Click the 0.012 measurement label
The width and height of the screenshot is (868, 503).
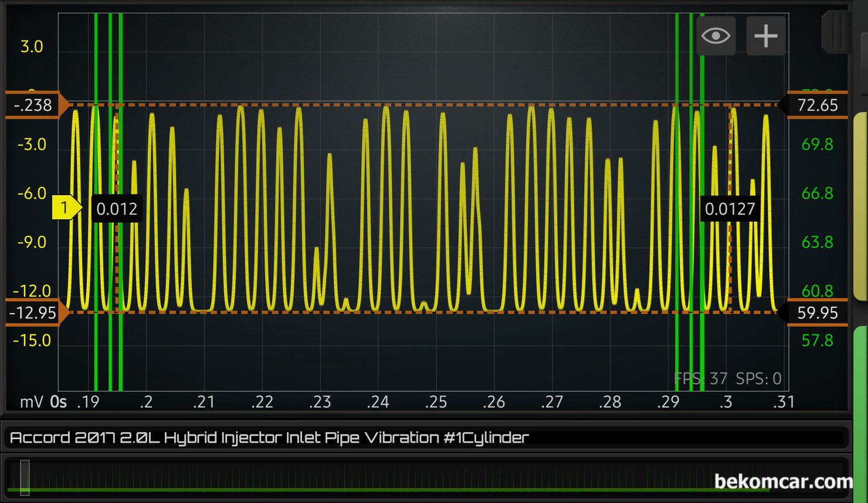[x=116, y=209]
